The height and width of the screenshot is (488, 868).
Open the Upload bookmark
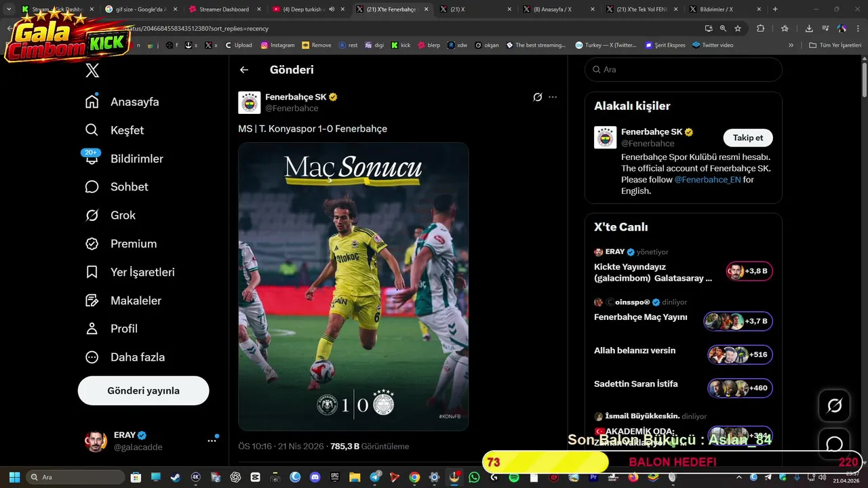tap(238, 45)
